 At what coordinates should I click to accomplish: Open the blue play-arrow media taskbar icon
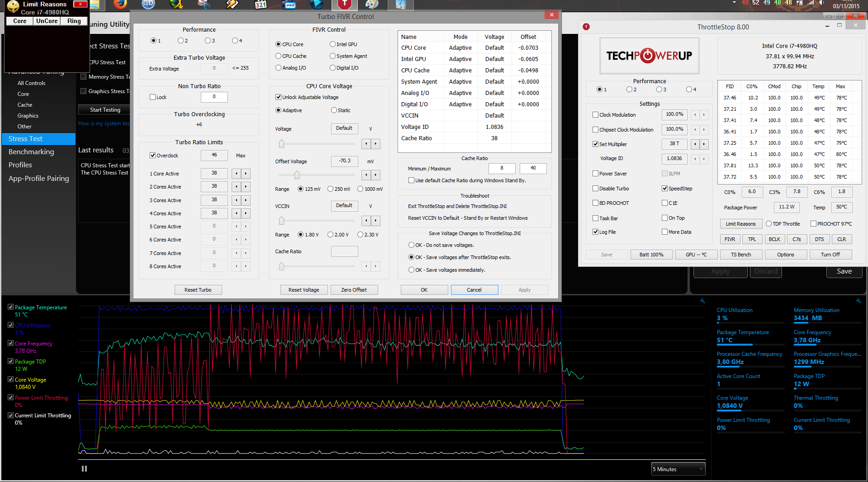317,5
